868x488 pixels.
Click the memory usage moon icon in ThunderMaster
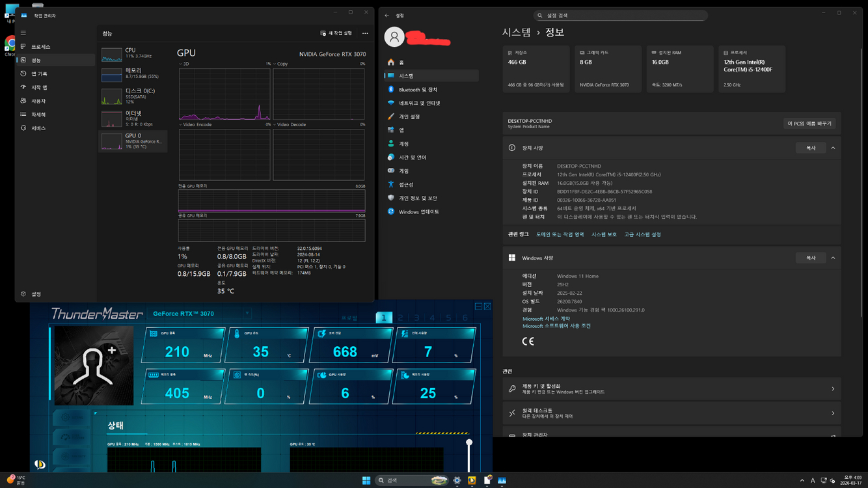[x=404, y=375]
